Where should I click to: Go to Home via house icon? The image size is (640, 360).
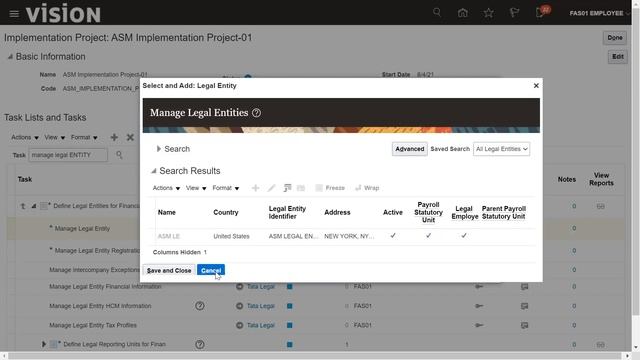point(462,13)
